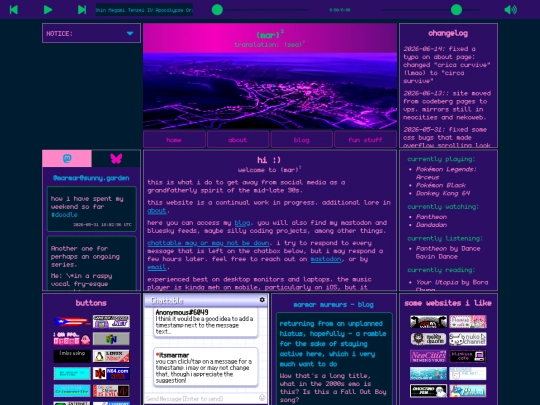Click the 'Chrome is evil' badge
This screenshot has height=405, width=540.
[x=111, y=391]
